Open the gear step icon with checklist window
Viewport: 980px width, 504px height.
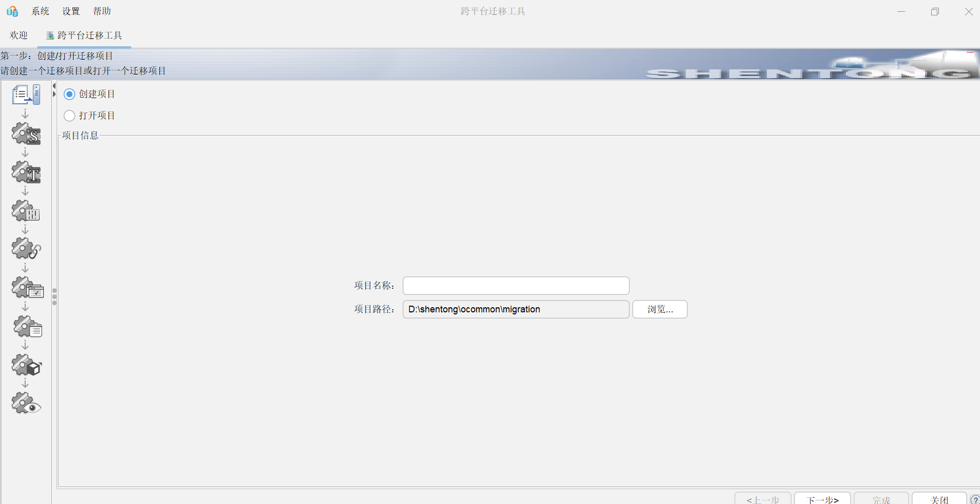point(28,288)
